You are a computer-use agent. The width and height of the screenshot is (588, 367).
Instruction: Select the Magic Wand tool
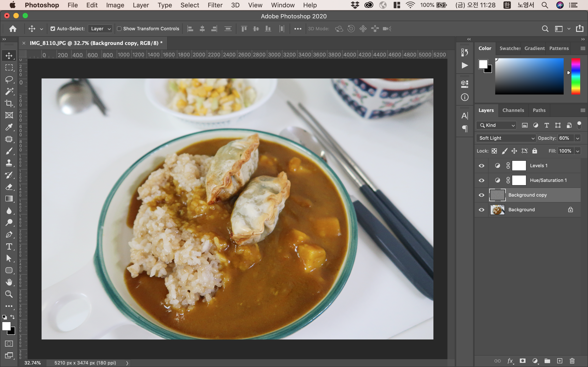pyautogui.click(x=9, y=92)
